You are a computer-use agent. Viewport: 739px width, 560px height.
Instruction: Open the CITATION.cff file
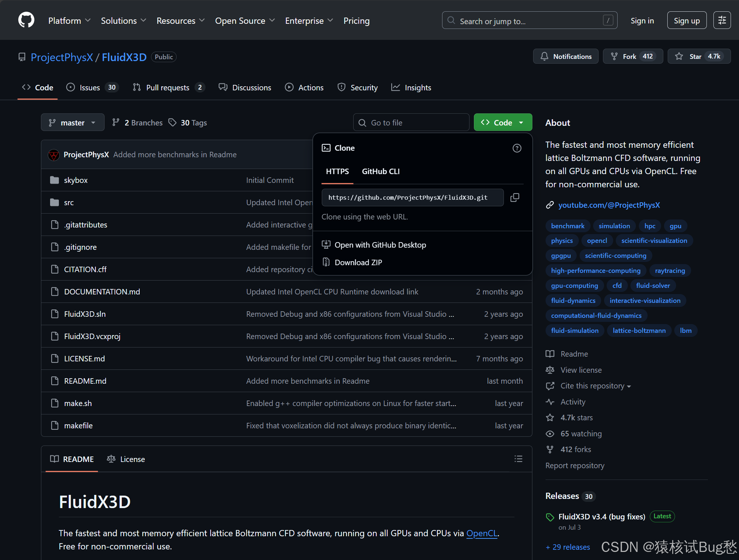85,269
